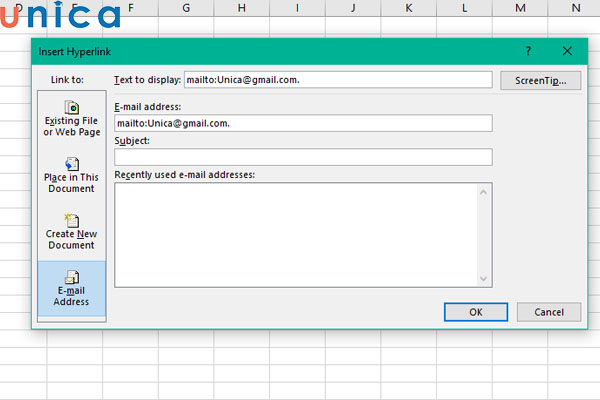This screenshot has height=400, width=600.
Task: Choose Place in This Document option
Action: [x=72, y=175]
